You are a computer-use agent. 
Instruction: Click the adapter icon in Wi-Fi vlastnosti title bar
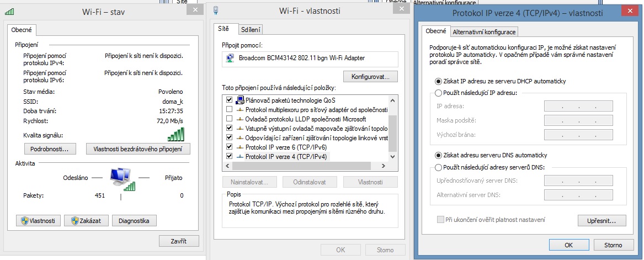coord(216,10)
